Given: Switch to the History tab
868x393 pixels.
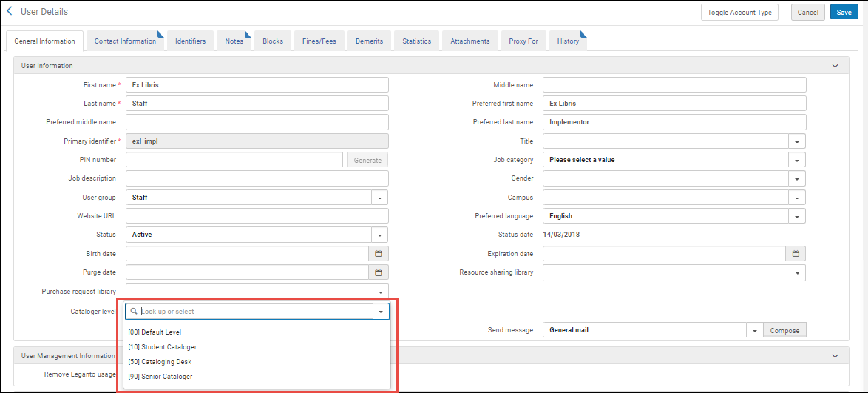Looking at the screenshot, I should [568, 41].
